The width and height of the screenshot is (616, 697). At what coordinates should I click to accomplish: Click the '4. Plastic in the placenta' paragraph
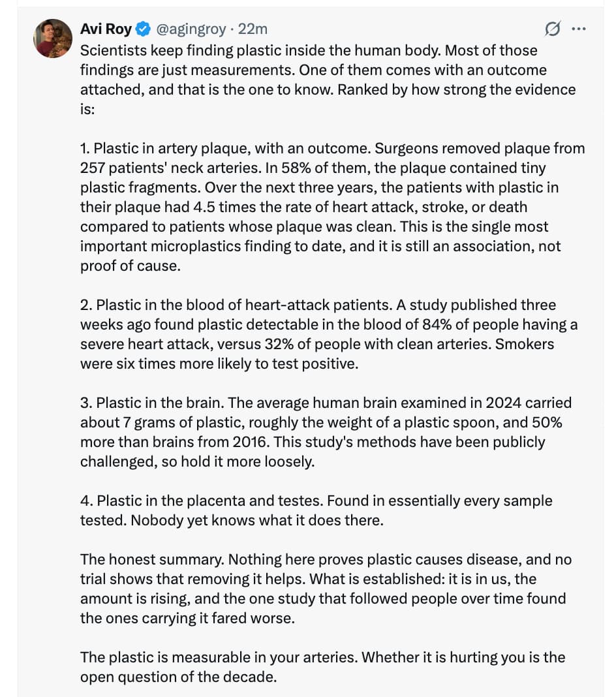click(x=316, y=510)
